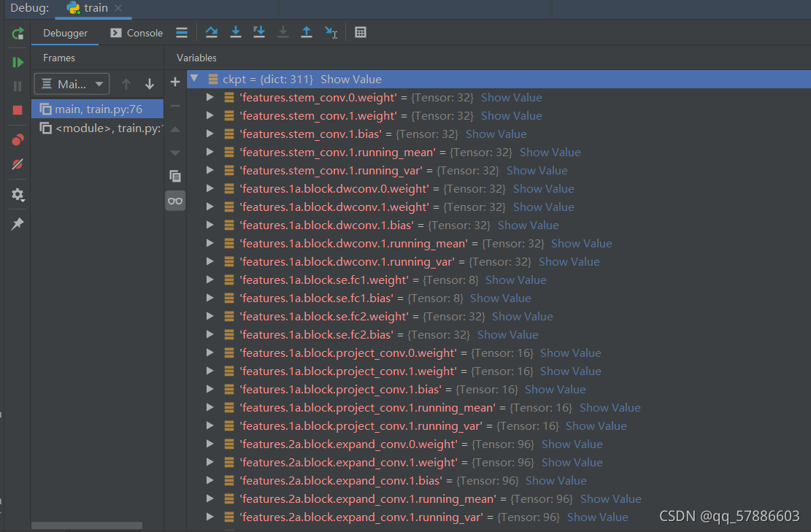This screenshot has height=532, width=811.
Task: Step into my code
Action: 259,33
